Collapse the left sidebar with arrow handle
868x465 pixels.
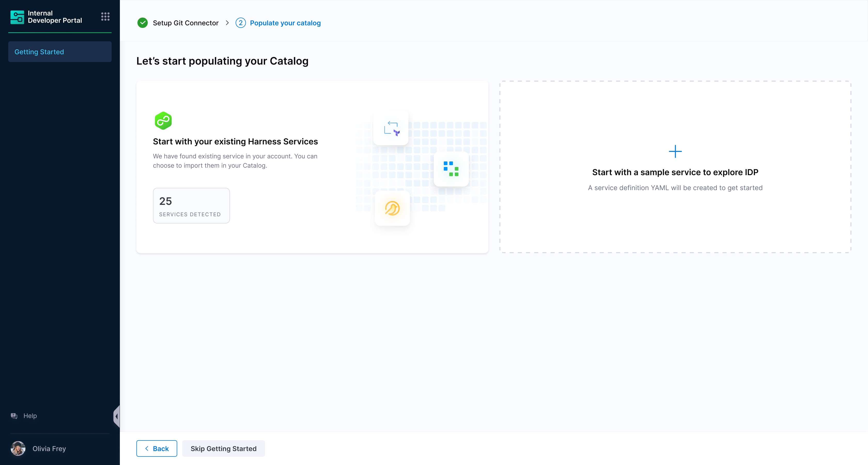(117, 416)
